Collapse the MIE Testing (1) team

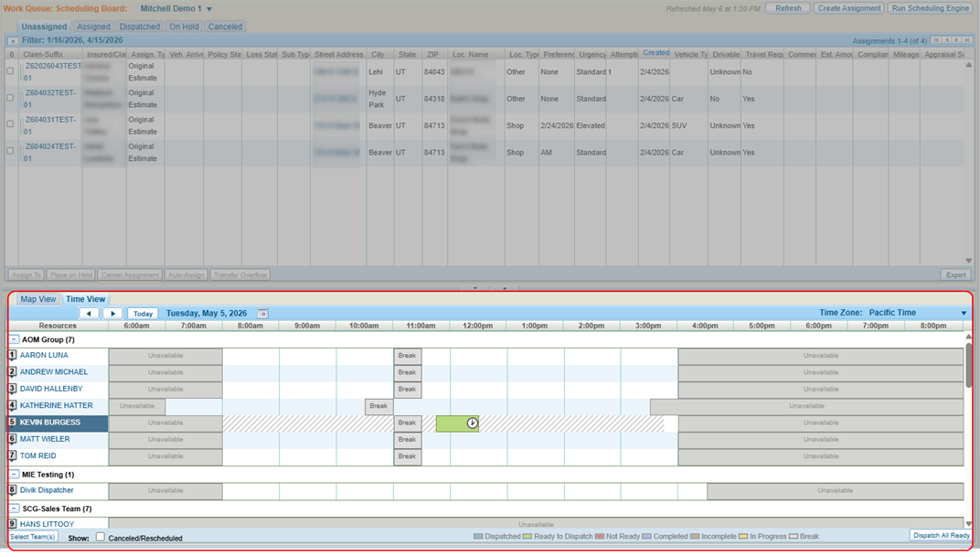pyautogui.click(x=14, y=475)
